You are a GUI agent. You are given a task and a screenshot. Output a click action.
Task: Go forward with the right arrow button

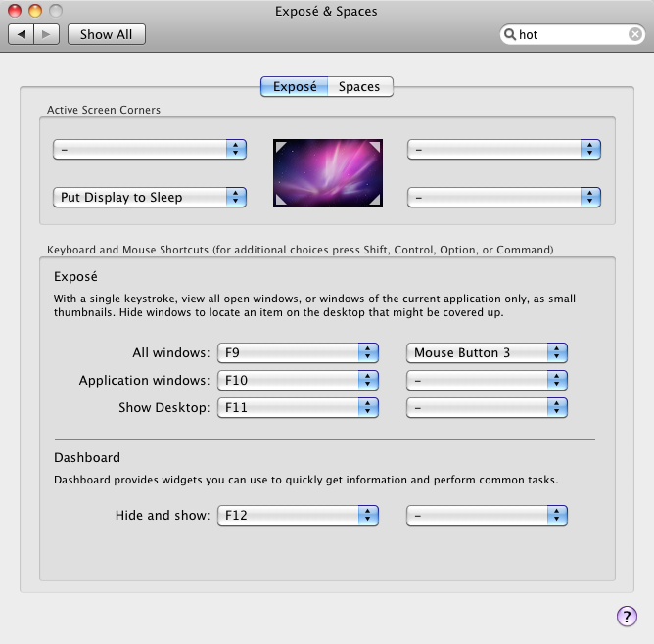(x=46, y=34)
